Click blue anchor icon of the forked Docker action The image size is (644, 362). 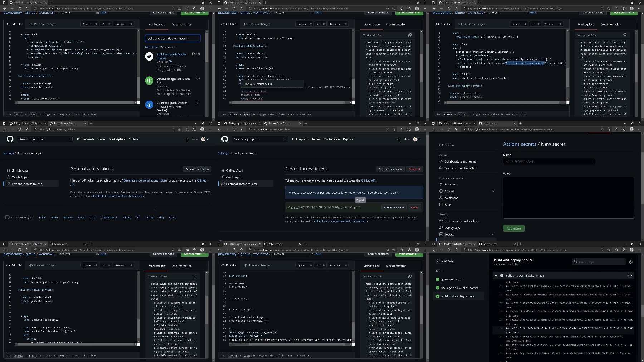[x=149, y=105]
